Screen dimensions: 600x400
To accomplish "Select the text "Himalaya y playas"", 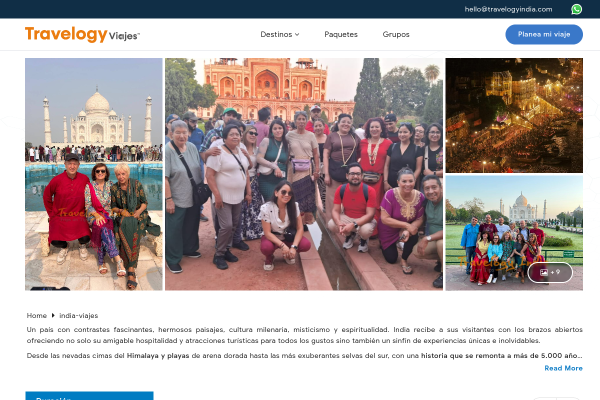I will 158,356.
